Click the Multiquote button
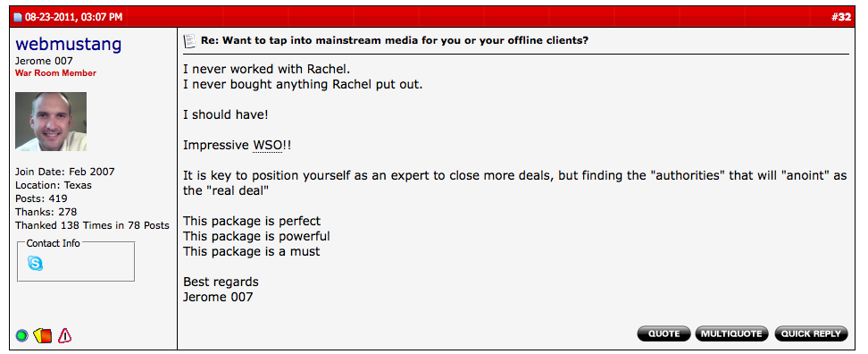Image resolution: width=868 pixels, height=354 pixels. 731,333
